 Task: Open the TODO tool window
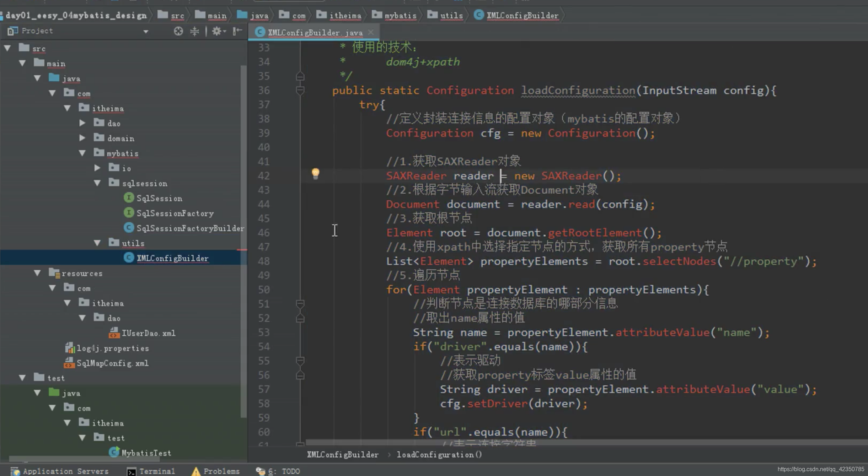(278, 471)
